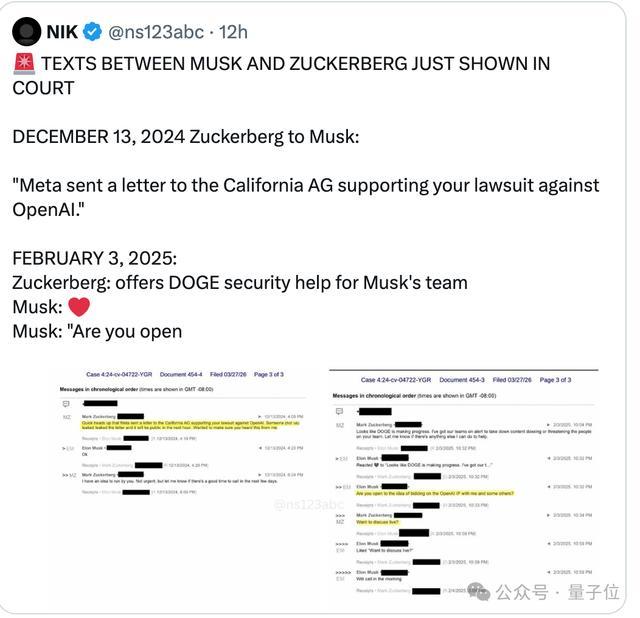Image resolution: width=640 pixels, height=618 pixels.
Task: Click yellow highlighted Zuckerberg message in left document
Action: pyautogui.click(x=191, y=425)
